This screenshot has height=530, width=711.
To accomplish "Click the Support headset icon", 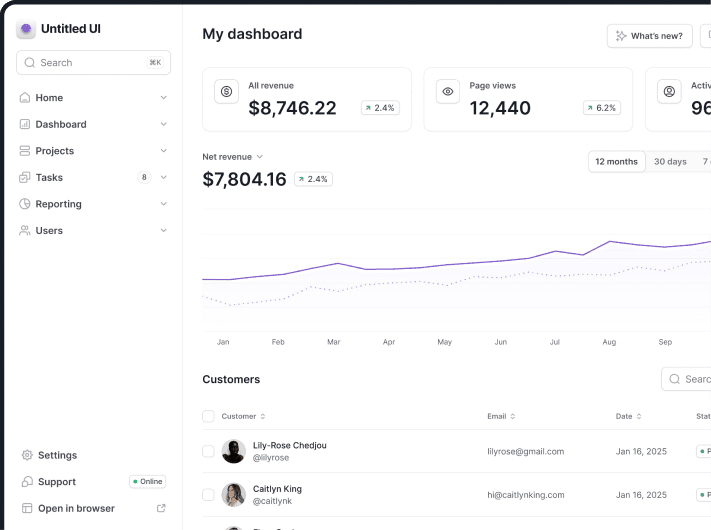I will click(x=27, y=481).
